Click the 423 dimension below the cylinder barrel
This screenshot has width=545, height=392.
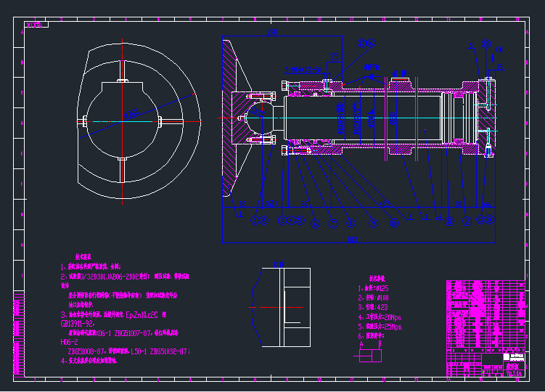385,204
